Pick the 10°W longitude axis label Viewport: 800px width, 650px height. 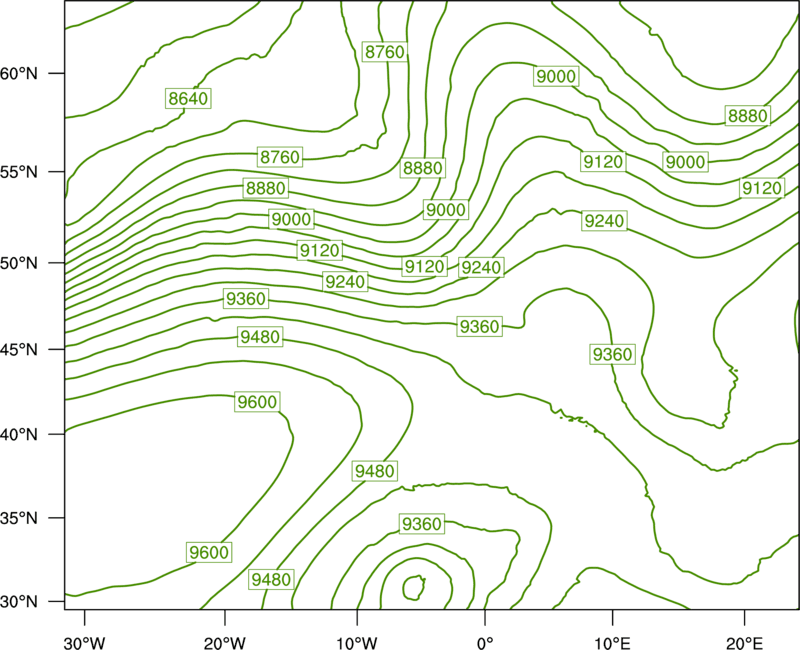[357, 643]
